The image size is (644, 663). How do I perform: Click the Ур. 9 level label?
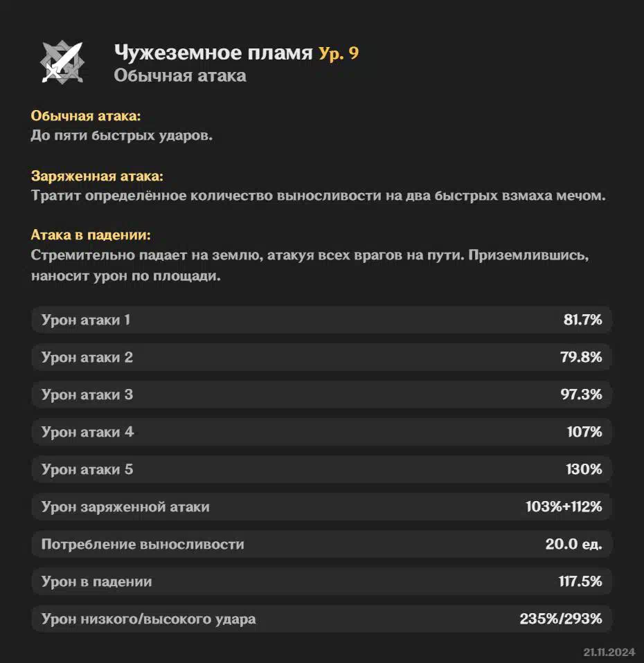pos(339,53)
